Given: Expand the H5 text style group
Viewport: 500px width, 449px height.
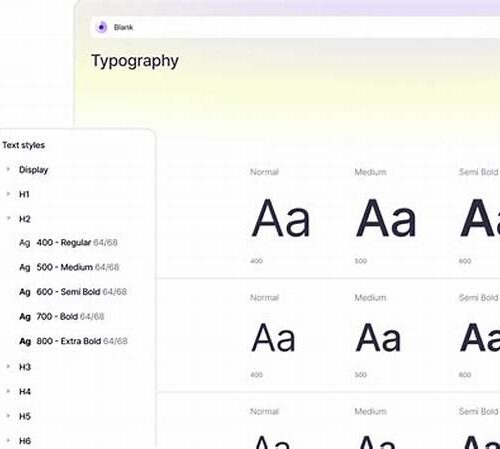Looking at the screenshot, I should coord(8,416).
